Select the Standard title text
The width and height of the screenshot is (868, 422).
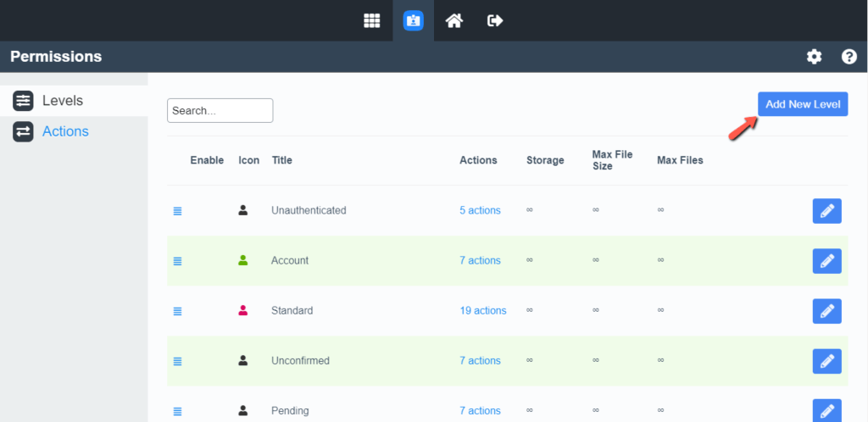292,310
